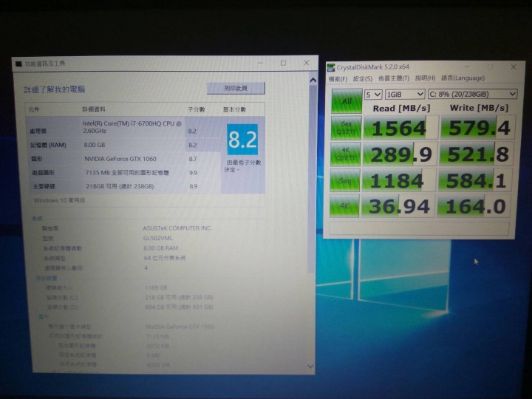Screen dimensions: 532x399
Task: Open the drive C: 8% dropdown
Action: click(x=472, y=94)
